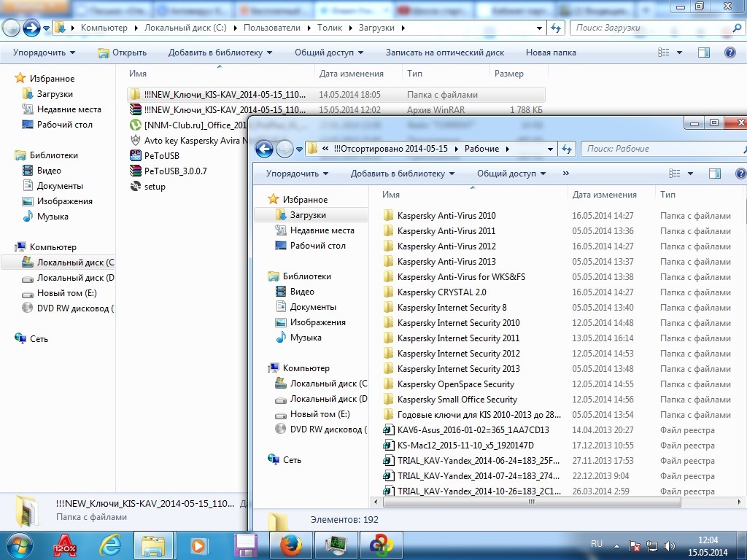Screen dimensions: 747x560
Task: Click the clock showing 12:04
Action: (708, 540)
